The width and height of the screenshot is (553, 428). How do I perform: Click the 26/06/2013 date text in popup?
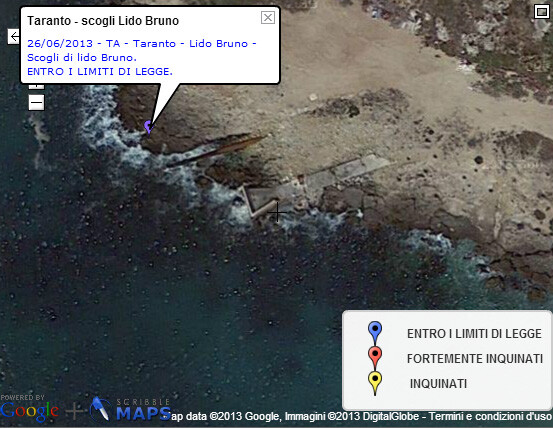60,44
